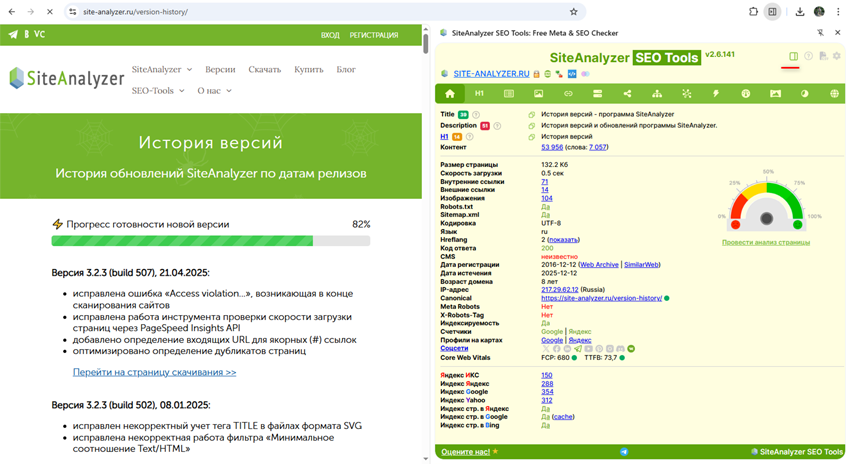Click the IP address 217.29.62.12 link
This screenshot has height=464, width=850.
[559, 289]
